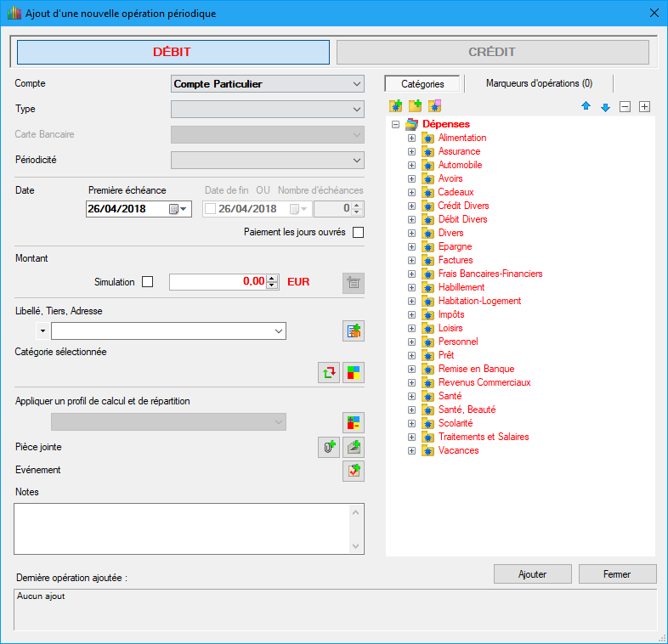Click the four-color category squares icon
The image size is (668, 644).
pyautogui.click(x=353, y=372)
